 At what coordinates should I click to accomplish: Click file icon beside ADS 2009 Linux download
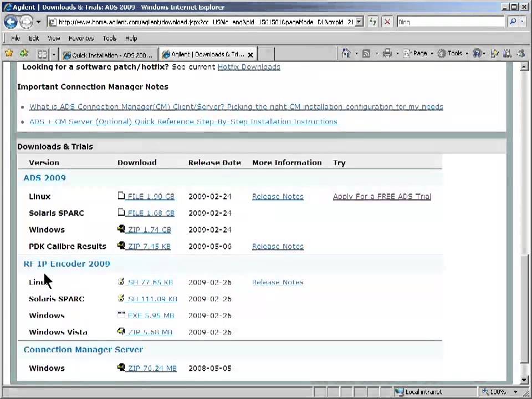(x=121, y=196)
